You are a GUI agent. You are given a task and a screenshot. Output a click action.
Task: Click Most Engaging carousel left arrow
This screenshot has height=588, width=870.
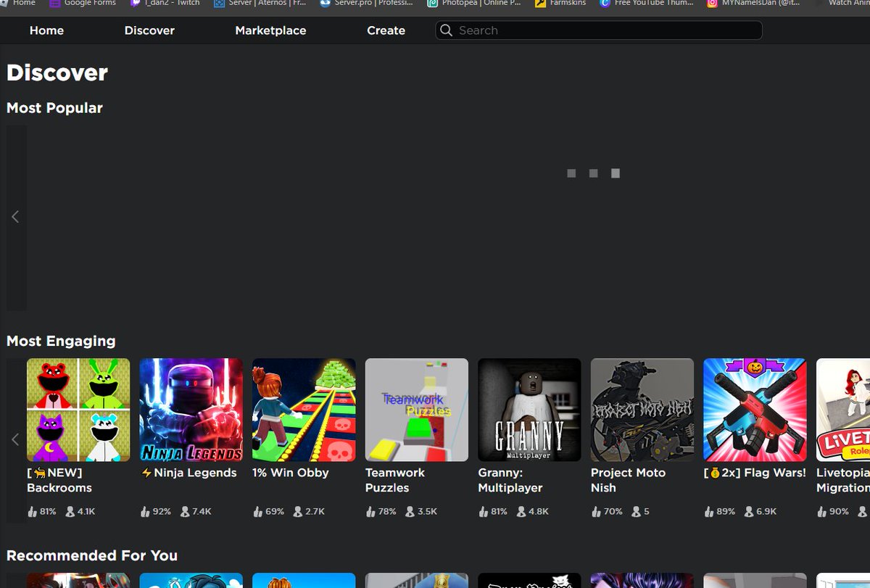(15, 439)
